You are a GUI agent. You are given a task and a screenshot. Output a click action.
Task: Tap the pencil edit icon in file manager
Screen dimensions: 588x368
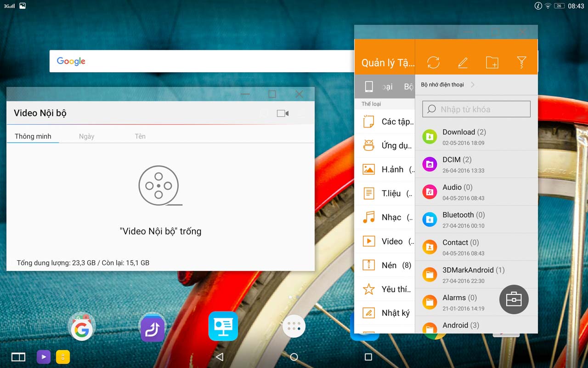click(463, 63)
